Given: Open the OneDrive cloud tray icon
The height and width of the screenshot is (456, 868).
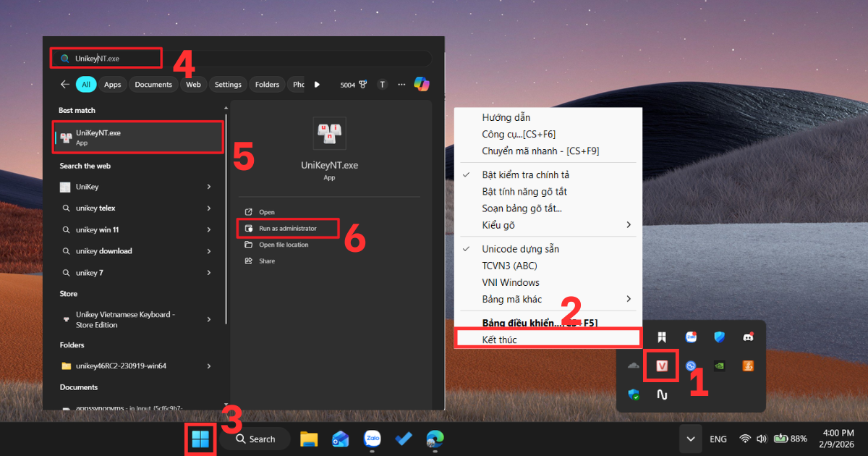Looking at the screenshot, I should pyautogui.click(x=634, y=366).
